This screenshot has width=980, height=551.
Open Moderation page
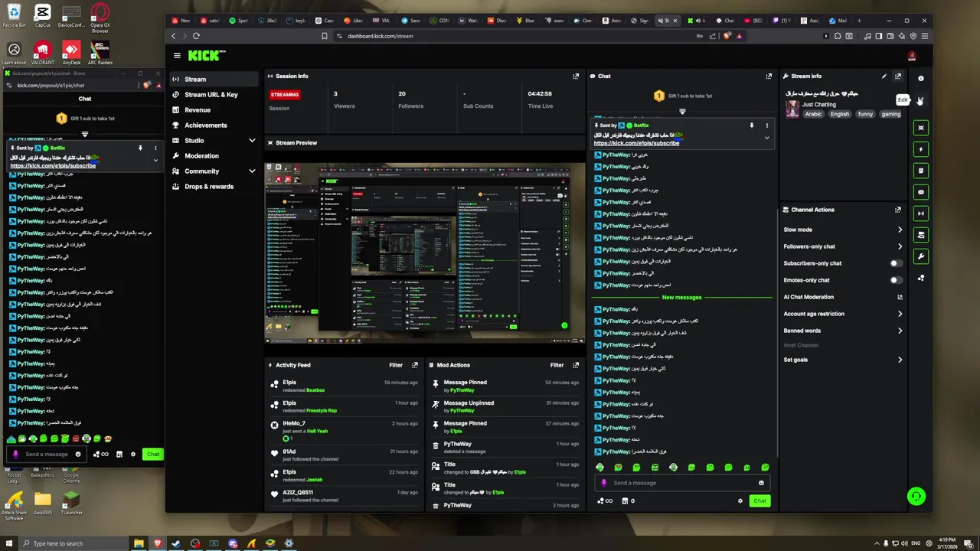click(x=215, y=156)
